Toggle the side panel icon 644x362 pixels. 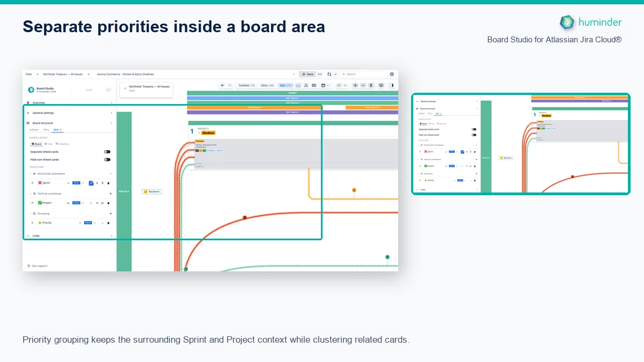[x=391, y=85]
